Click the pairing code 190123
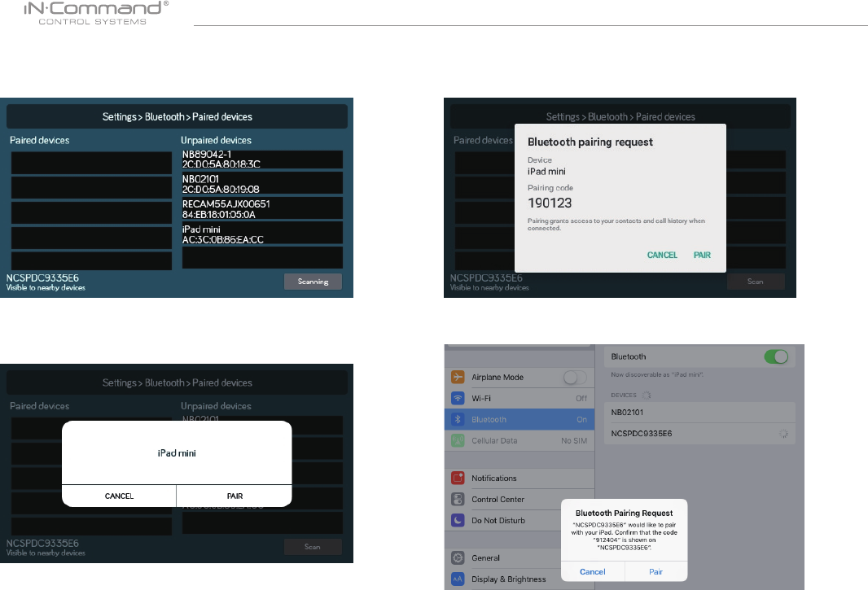868x590 pixels. click(550, 203)
